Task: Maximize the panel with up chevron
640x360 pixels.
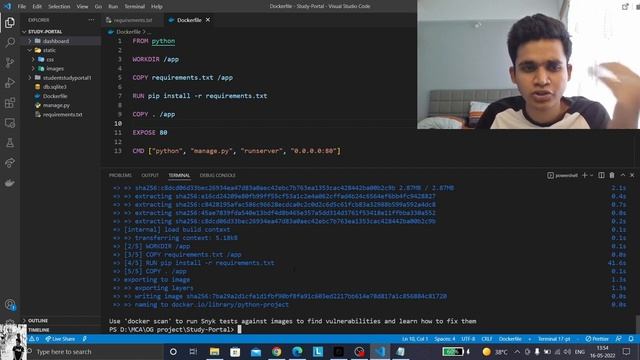Action: pos(622,175)
